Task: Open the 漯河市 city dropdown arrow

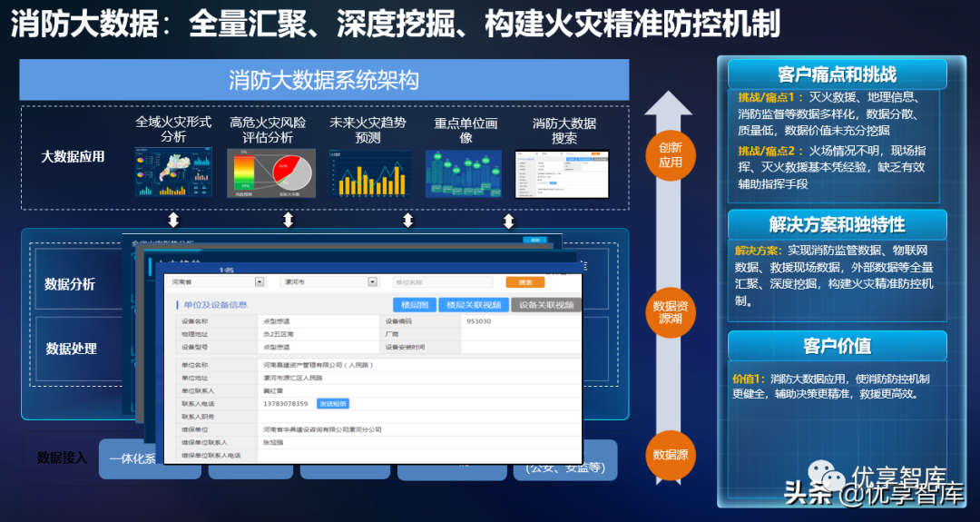Action: [x=373, y=282]
